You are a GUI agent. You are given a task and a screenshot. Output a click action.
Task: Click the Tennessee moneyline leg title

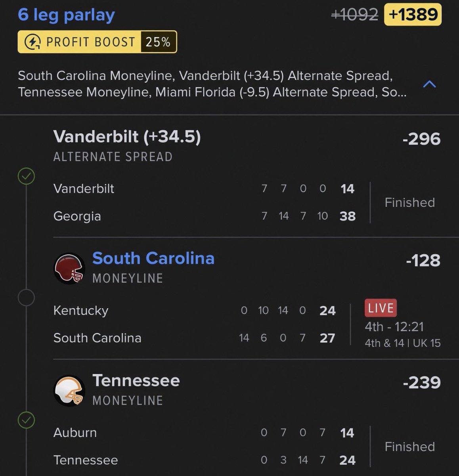(x=136, y=380)
